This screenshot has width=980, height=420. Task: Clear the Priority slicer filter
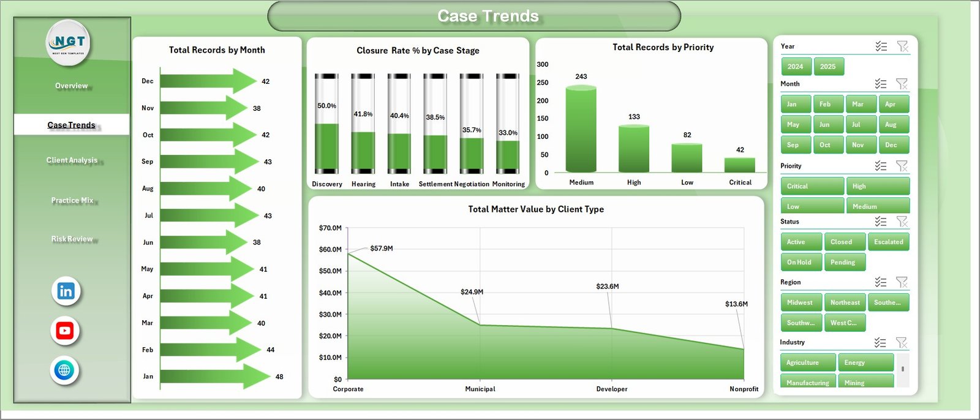(x=902, y=166)
